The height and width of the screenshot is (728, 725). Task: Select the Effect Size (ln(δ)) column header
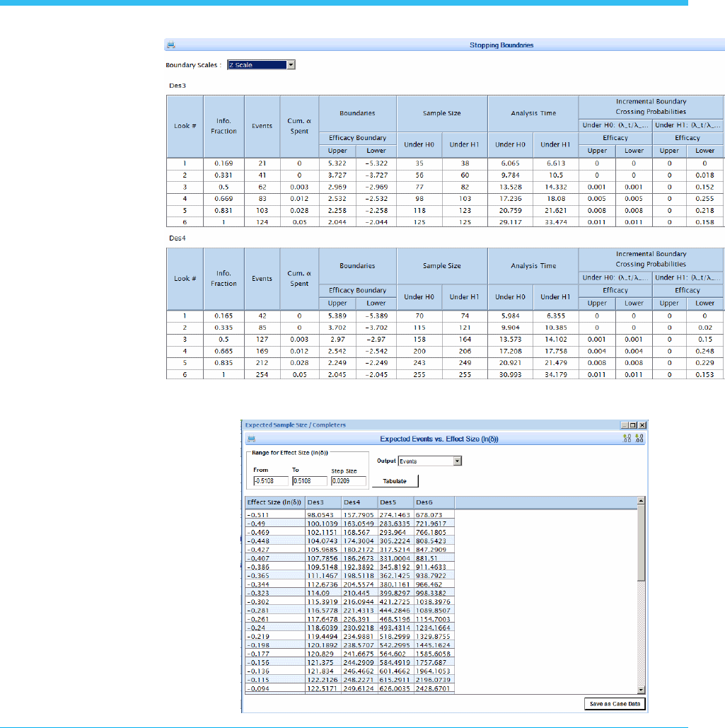274,502
